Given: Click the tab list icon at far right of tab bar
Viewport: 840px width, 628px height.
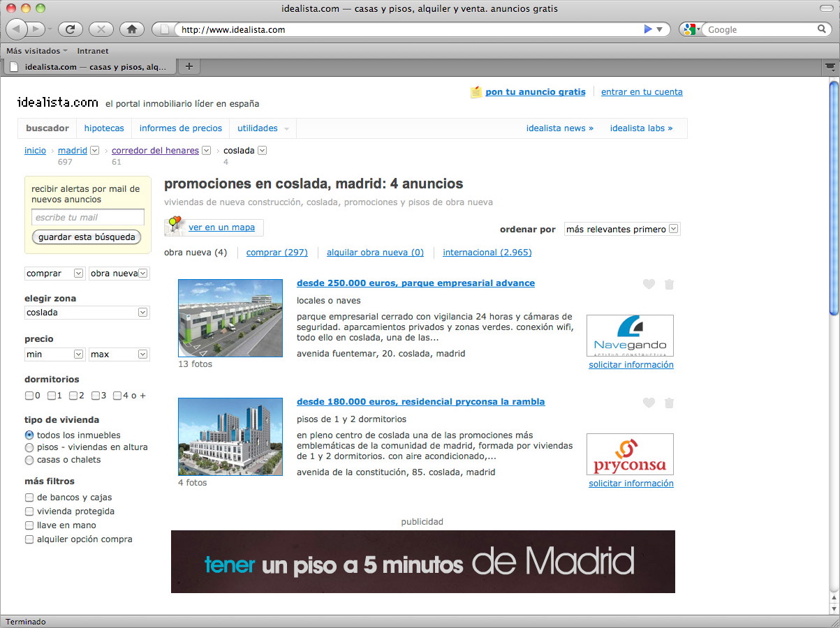Looking at the screenshot, I should pyautogui.click(x=830, y=67).
